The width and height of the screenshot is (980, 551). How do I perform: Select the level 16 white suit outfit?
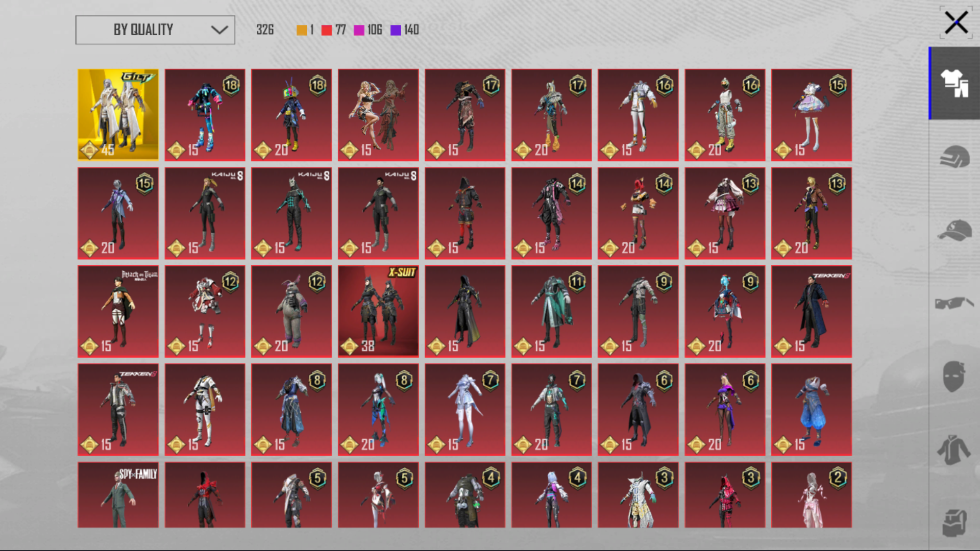[x=638, y=115]
